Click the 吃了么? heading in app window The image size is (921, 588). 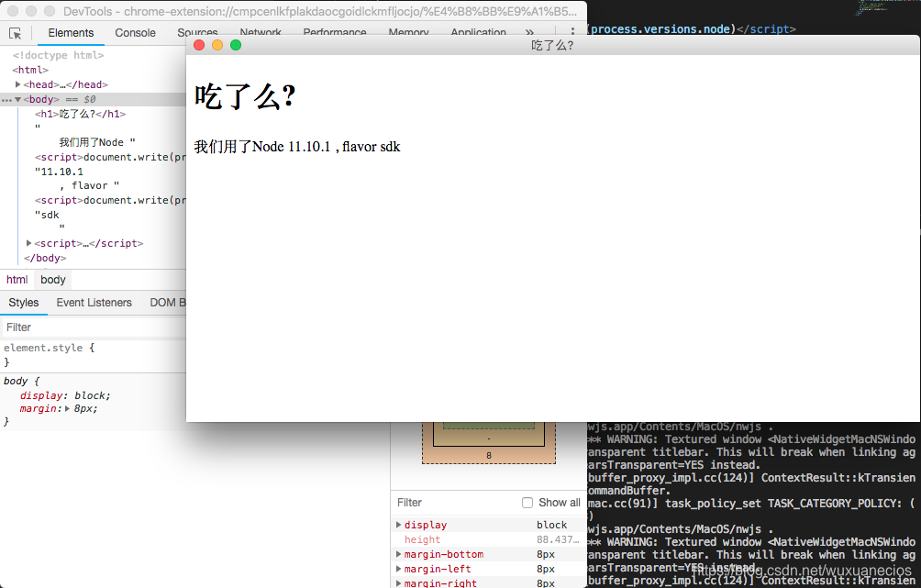246,96
